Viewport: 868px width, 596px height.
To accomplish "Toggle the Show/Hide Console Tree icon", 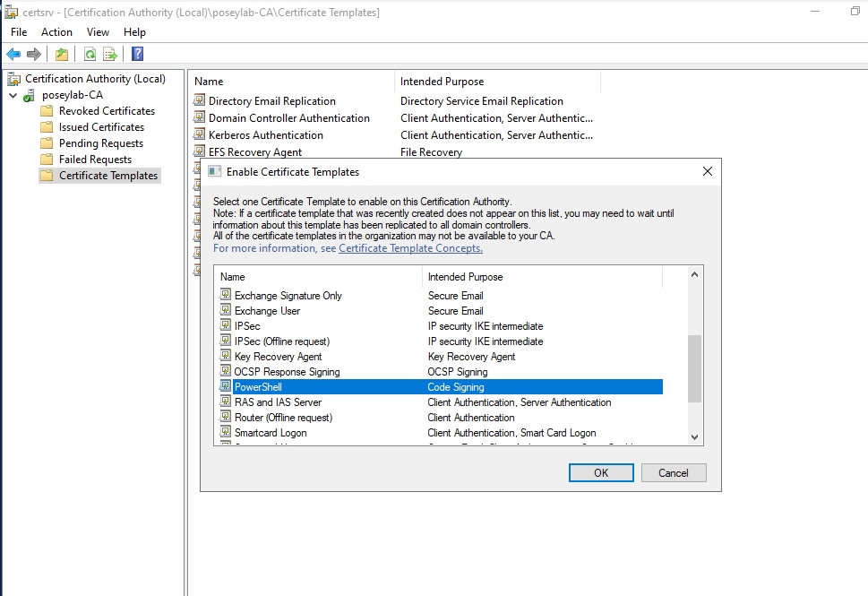I will tap(61, 54).
